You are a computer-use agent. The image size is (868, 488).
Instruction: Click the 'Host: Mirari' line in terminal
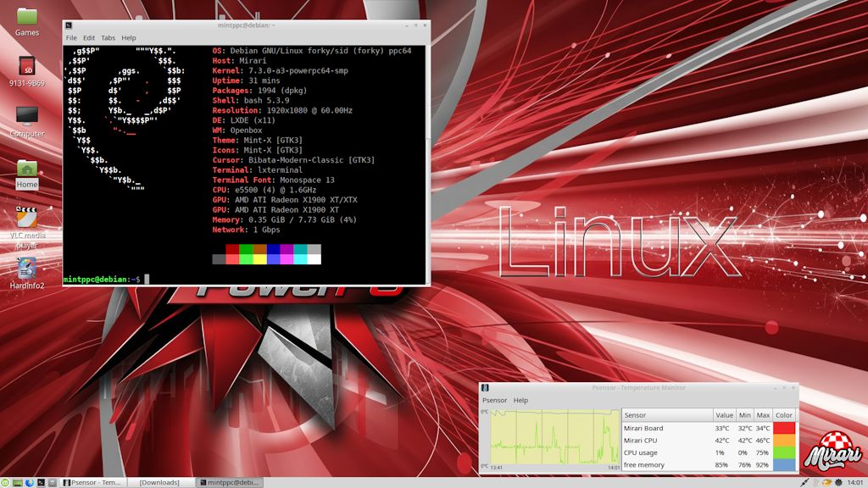point(239,61)
